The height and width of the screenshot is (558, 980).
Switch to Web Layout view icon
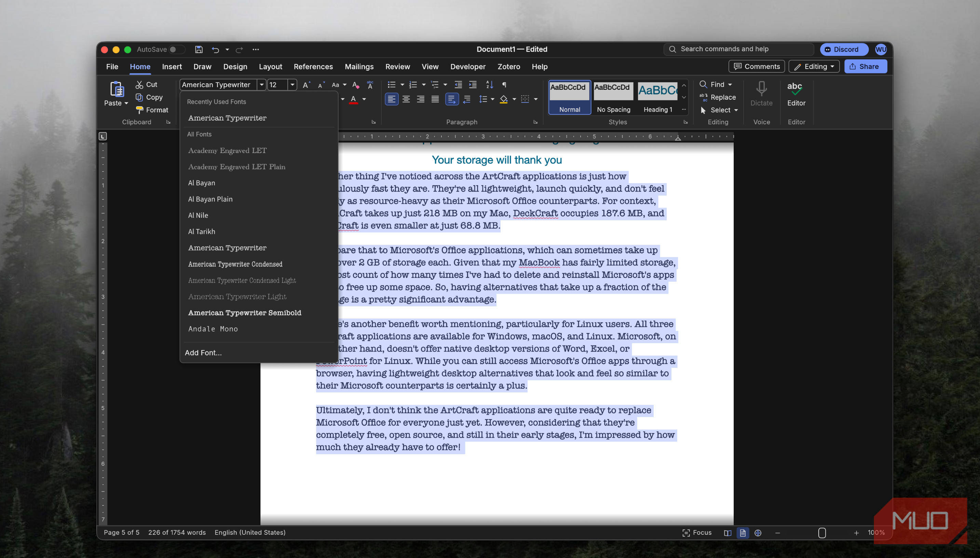[x=758, y=533]
